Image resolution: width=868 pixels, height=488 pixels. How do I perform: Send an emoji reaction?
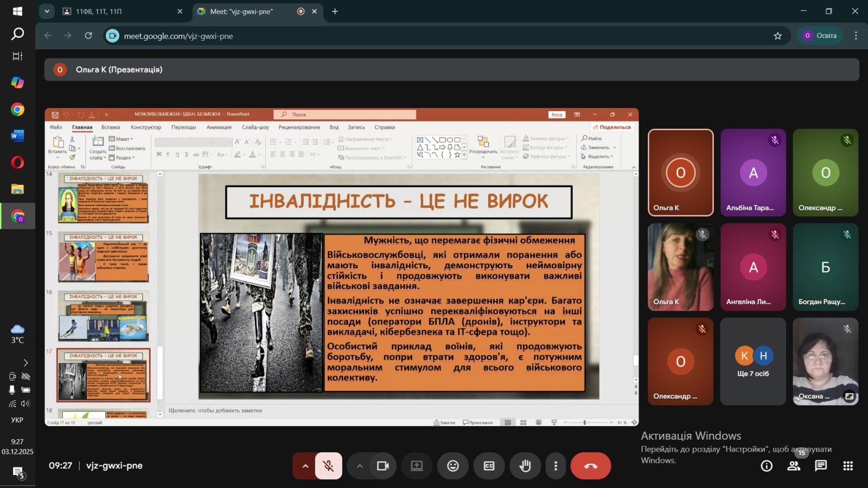pos(453,466)
